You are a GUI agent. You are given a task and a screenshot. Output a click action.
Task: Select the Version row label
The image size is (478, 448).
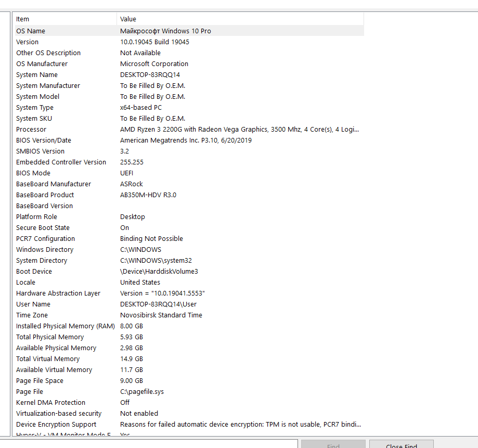click(x=27, y=42)
